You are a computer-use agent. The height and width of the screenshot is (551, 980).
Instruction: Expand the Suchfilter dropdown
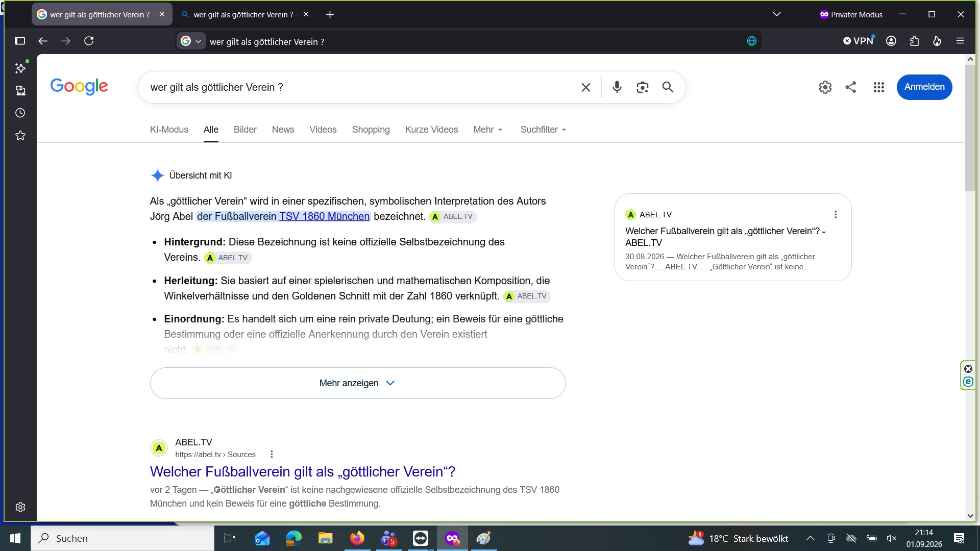543,130
